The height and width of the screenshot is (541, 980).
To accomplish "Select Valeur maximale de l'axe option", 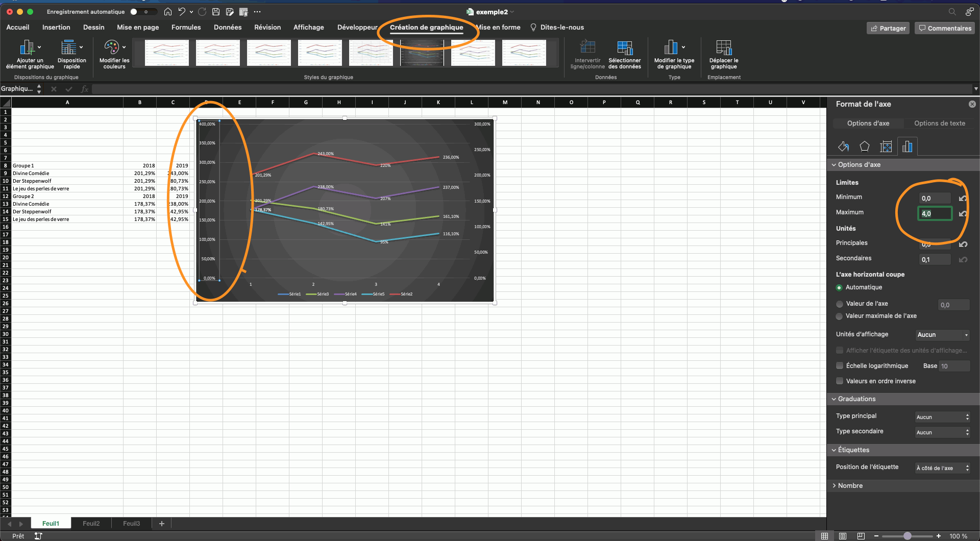I will [840, 316].
